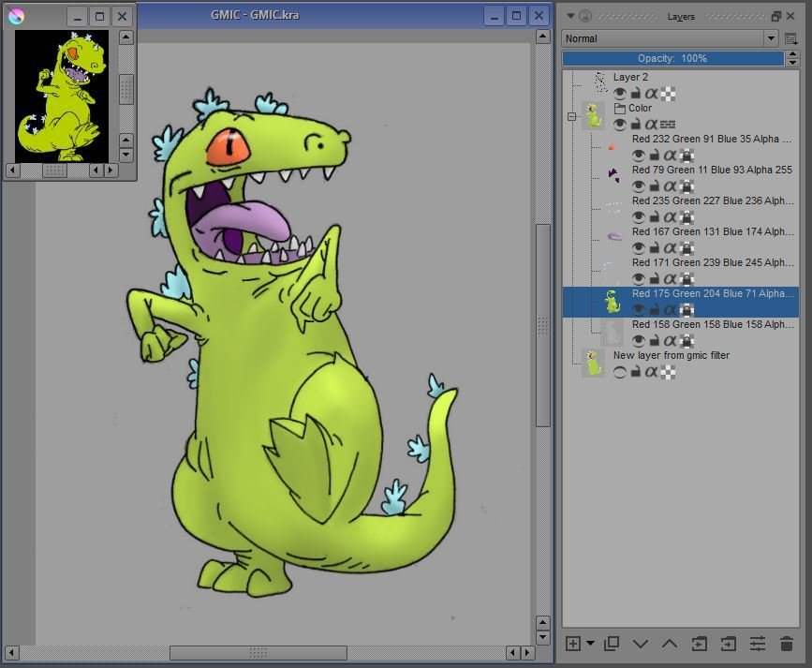The image size is (812, 668).
Task: Toggle alpha lock on New layer from gmic filter
Action: point(668,372)
